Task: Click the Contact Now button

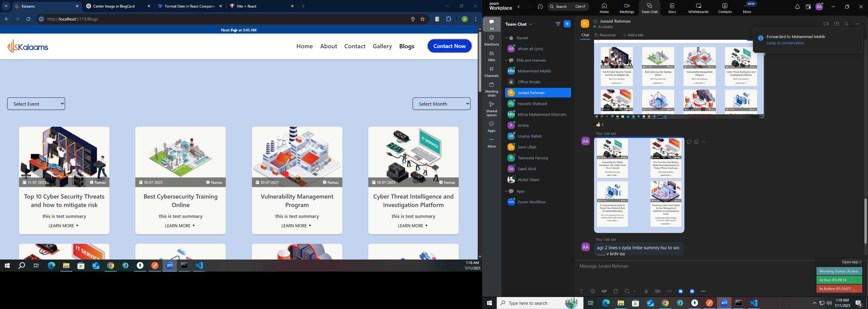Action: pyautogui.click(x=449, y=46)
